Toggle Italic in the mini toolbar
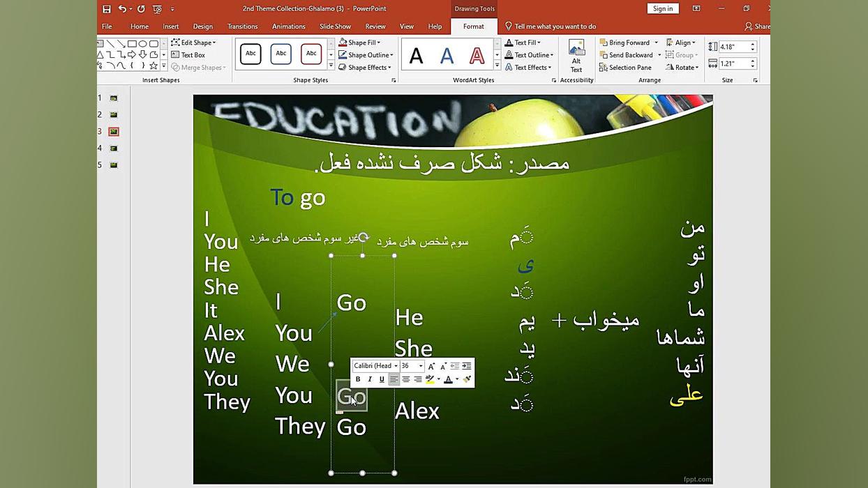868x488 pixels. click(x=370, y=379)
